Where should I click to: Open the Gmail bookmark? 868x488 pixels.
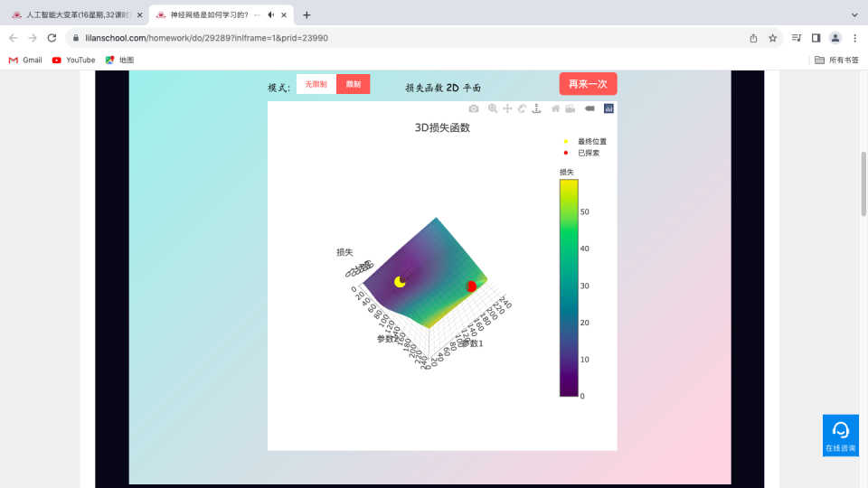coord(25,60)
